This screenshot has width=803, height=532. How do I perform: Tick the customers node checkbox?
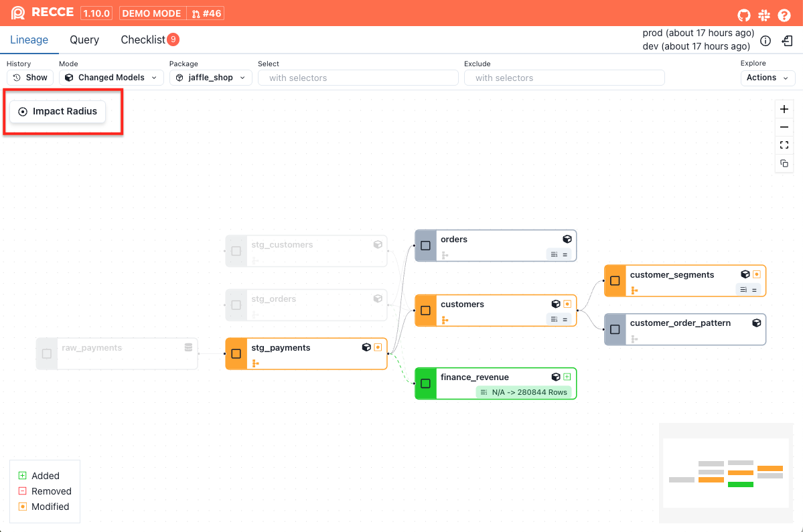click(x=426, y=311)
